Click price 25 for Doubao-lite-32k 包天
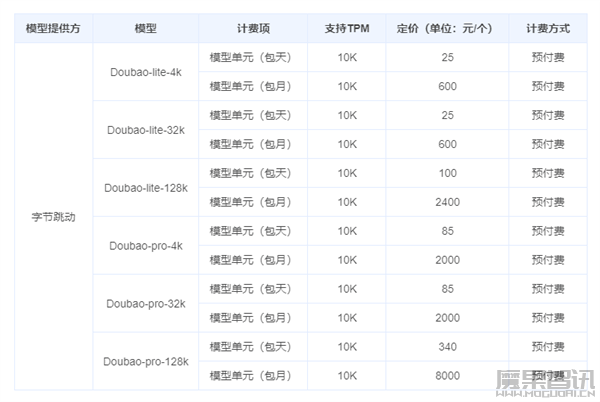The image size is (600, 402). coord(447,115)
